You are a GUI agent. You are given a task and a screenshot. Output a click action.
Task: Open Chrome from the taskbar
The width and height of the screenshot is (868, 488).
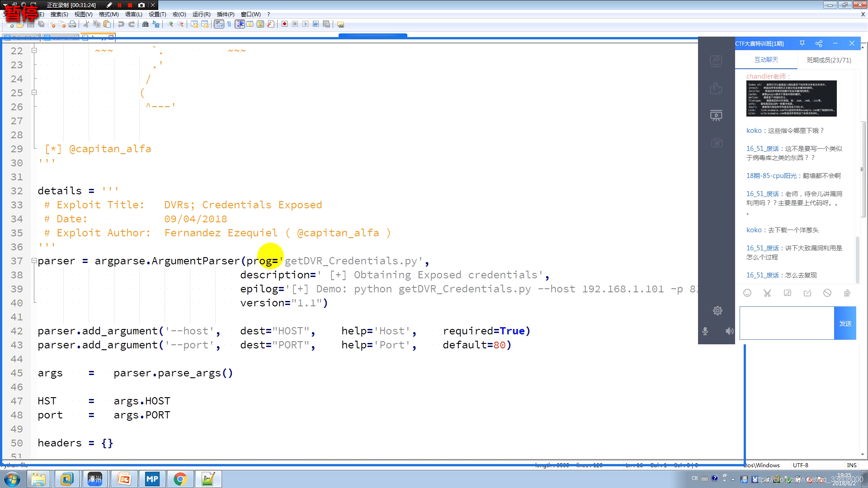[x=180, y=479]
